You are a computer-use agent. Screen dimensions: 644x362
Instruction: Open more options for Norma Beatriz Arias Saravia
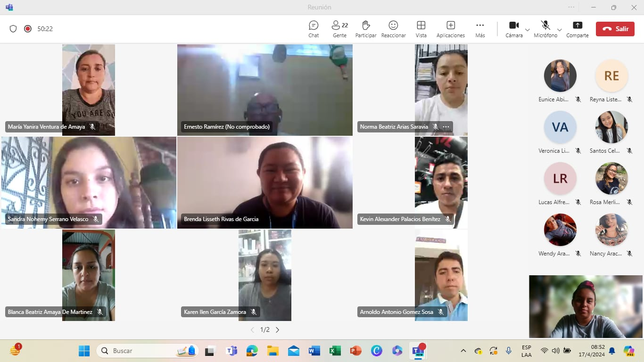446,127
